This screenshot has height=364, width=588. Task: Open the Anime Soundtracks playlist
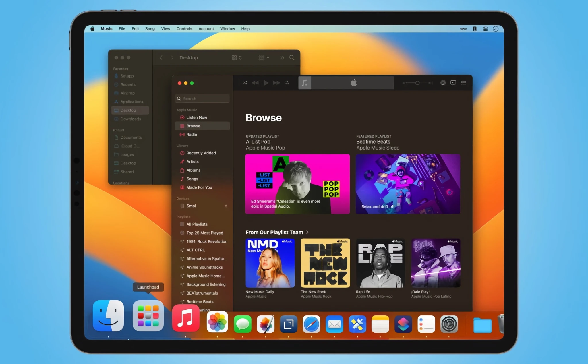click(x=202, y=267)
